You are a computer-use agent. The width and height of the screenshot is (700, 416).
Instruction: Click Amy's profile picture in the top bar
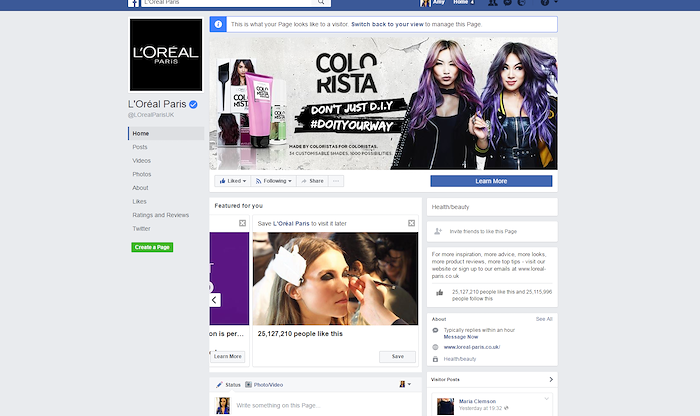tap(425, 3)
